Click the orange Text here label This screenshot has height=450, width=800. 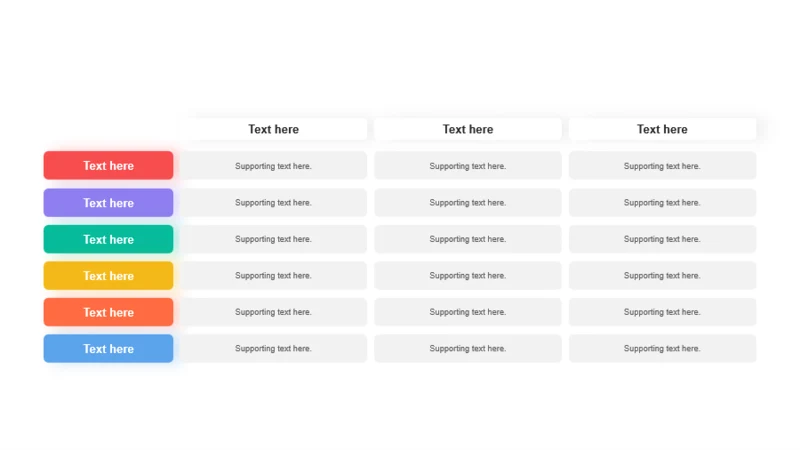click(108, 312)
